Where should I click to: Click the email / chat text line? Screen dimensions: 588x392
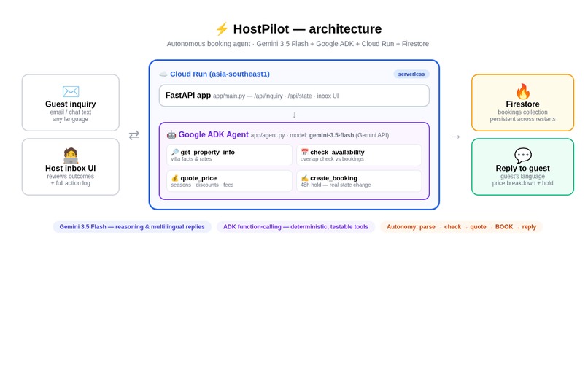pyautogui.click(x=71, y=112)
